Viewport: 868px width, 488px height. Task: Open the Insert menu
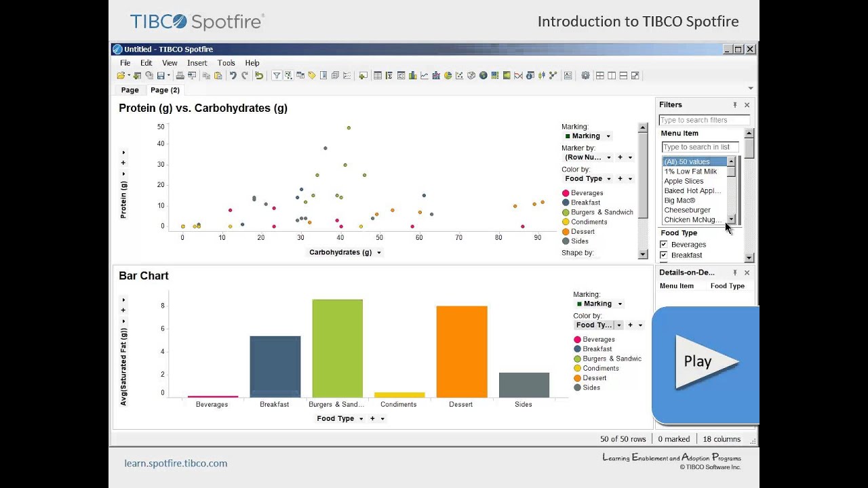[197, 63]
